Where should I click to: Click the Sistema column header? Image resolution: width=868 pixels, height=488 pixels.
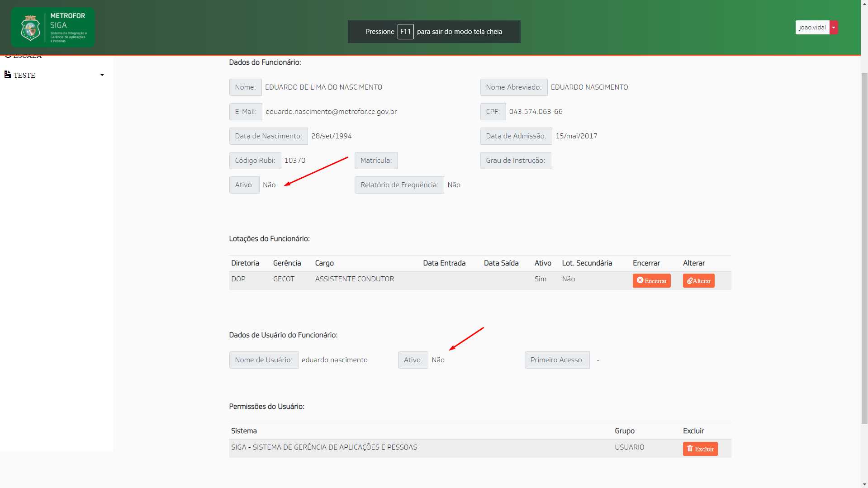point(244,431)
